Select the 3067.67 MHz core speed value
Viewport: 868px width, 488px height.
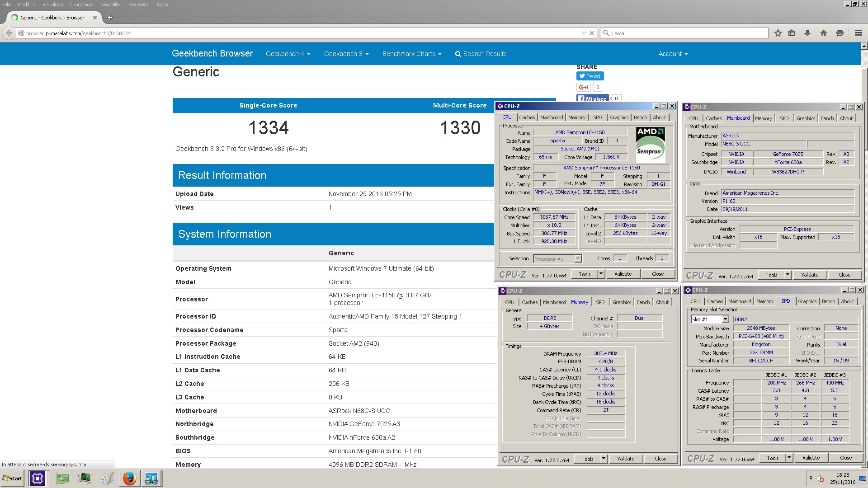click(x=554, y=217)
